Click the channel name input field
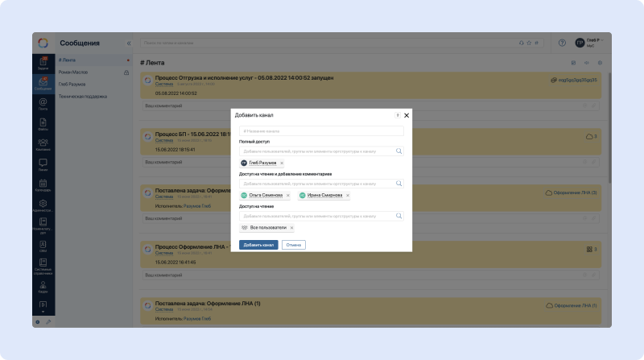The height and width of the screenshot is (360, 644). coord(321,130)
